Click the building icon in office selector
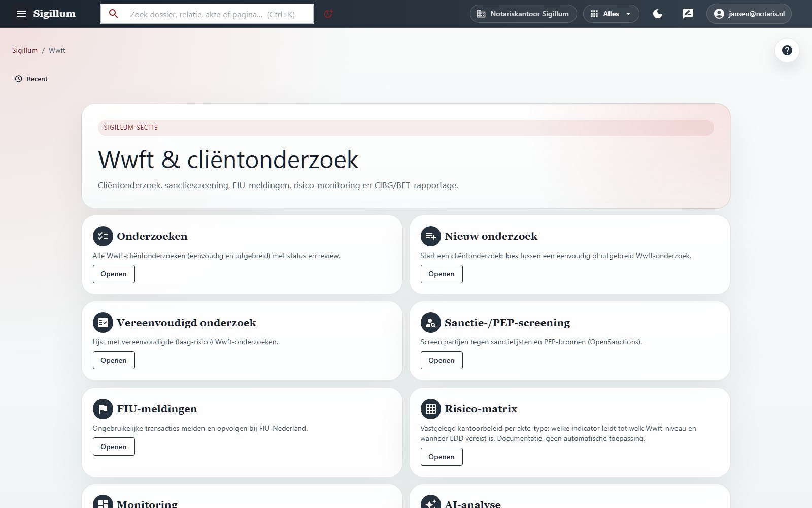This screenshot has height=508, width=812. pyautogui.click(x=481, y=14)
